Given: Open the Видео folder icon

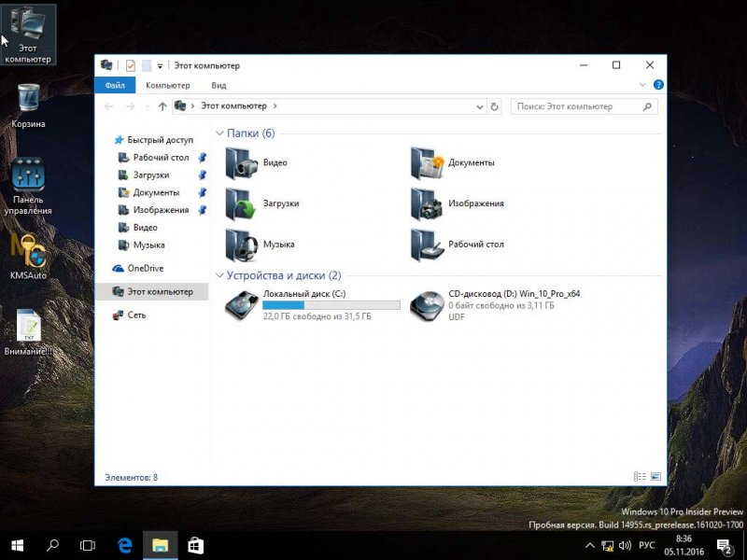Looking at the screenshot, I should pos(242,162).
